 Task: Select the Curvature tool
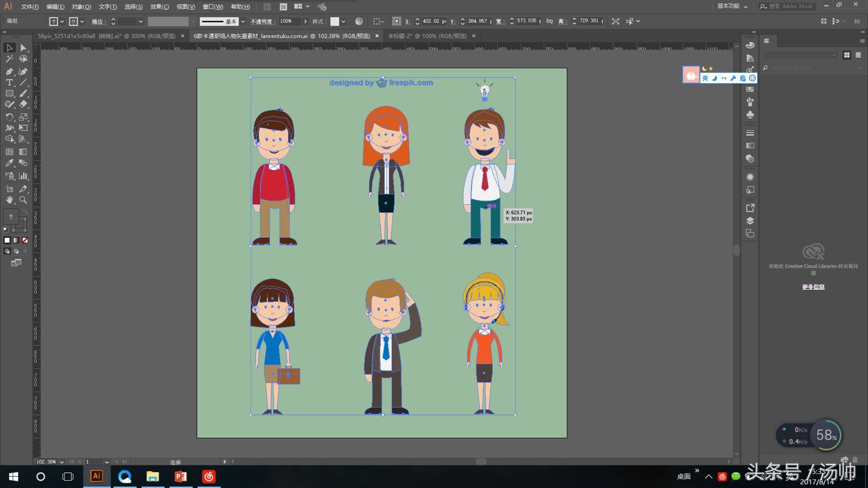[x=24, y=71]
